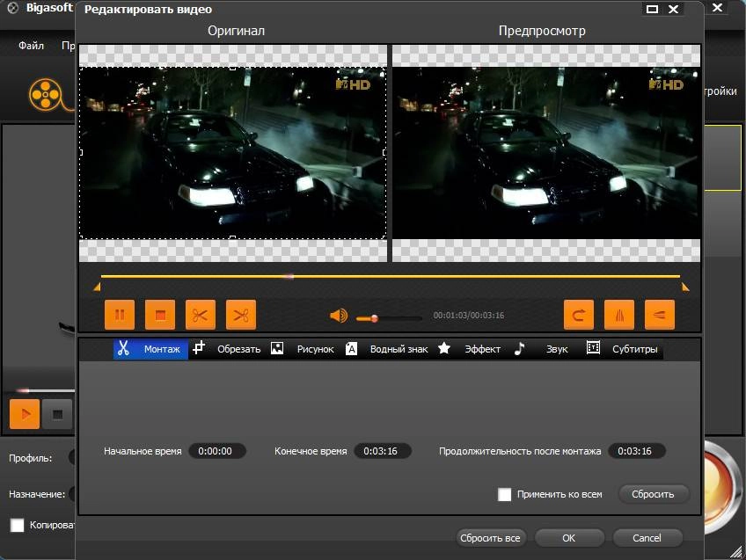Click the preview video pane
Image resolution: width=746 pixels, height=560 pixels.
pyautogui.click(x=546, y=153)
